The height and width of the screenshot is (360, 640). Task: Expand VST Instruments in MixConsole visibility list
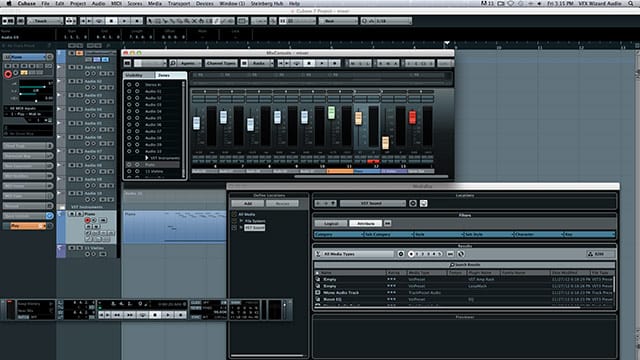[147, 158]
